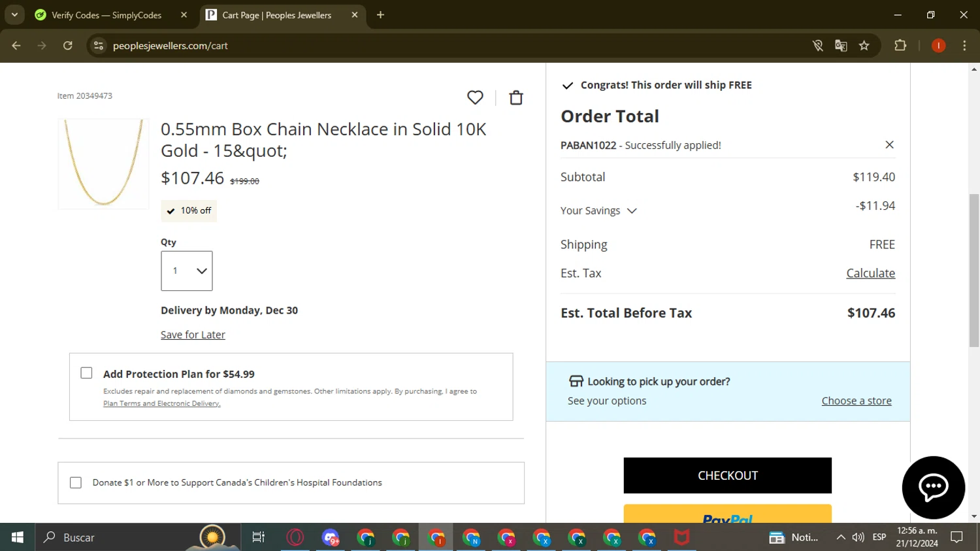The height and width of the screenshot is (551, 980).
Task: Remove promo code PABAN1022 with X
Action: 889,144
